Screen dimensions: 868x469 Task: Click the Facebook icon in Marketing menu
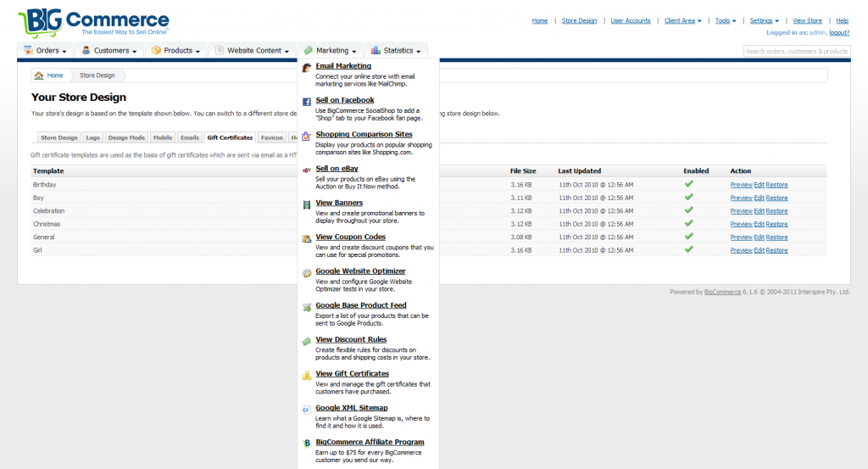tap(307, 102)
